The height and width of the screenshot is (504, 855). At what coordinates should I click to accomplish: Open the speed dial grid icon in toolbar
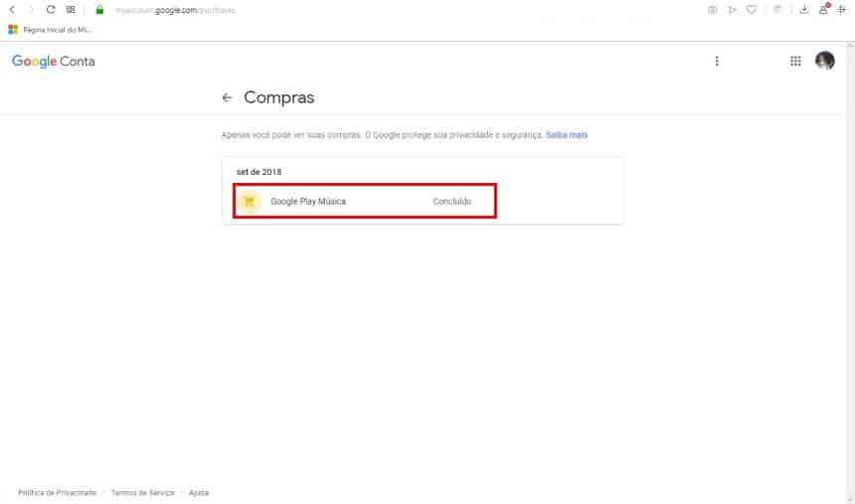coord(71,10)
